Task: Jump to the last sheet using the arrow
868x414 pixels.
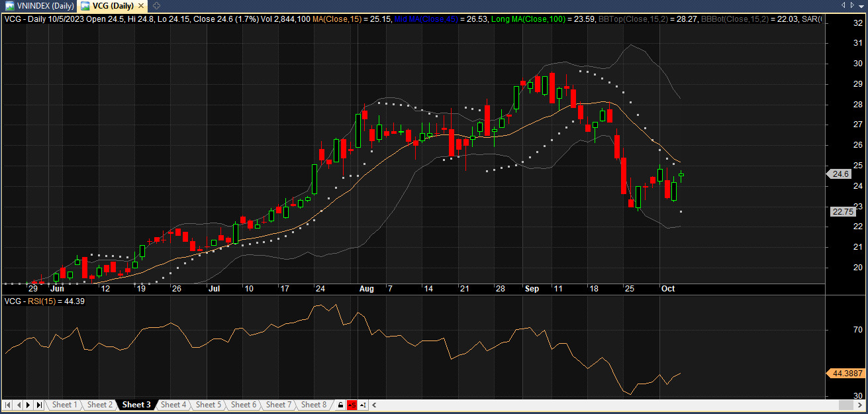Action: pyautogui.click(x=39, y=405)
